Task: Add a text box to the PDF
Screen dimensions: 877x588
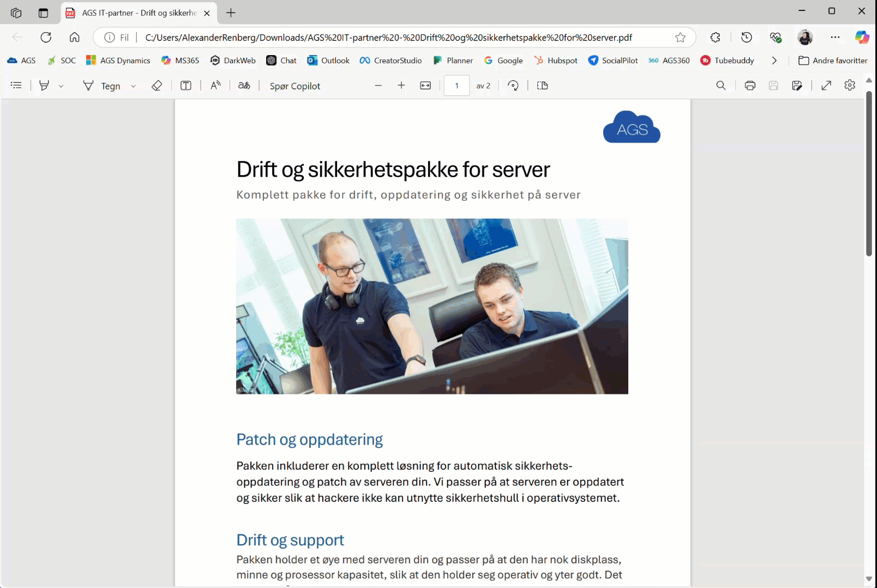Action: tap(186, 86)
